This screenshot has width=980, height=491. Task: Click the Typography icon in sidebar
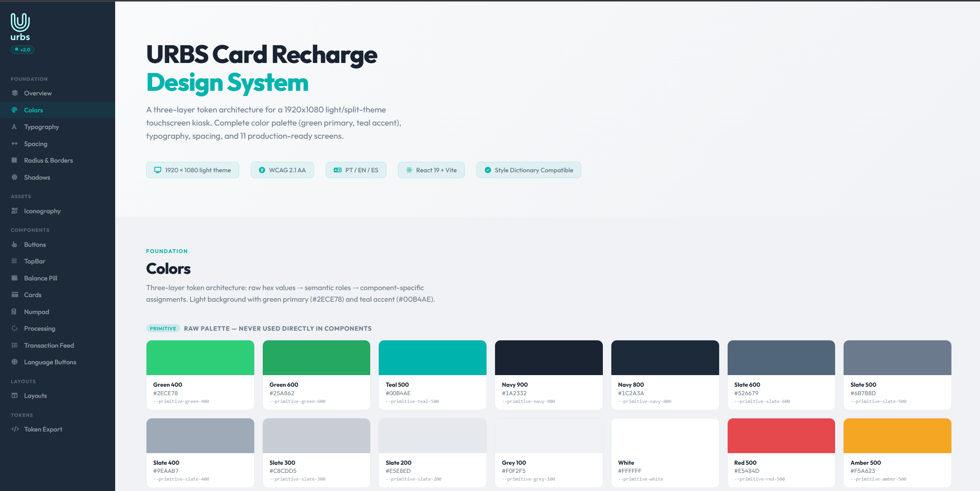15,127
